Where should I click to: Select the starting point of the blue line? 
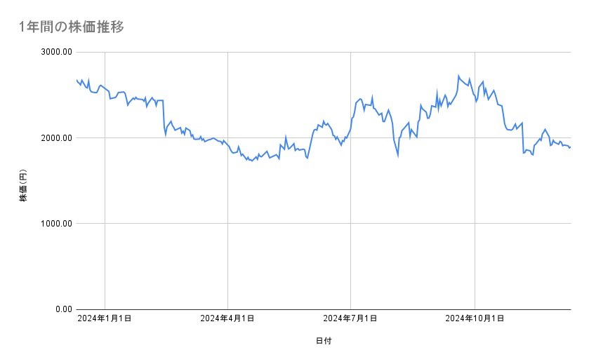pyautogui.click(x=77, y=80)
